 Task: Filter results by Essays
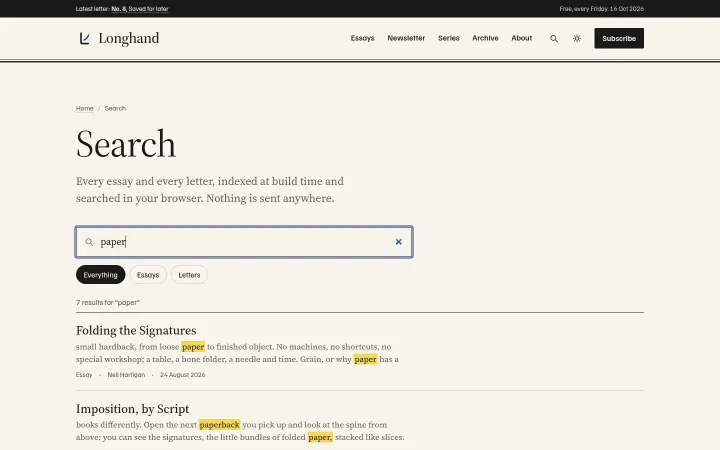click(148, 275)
